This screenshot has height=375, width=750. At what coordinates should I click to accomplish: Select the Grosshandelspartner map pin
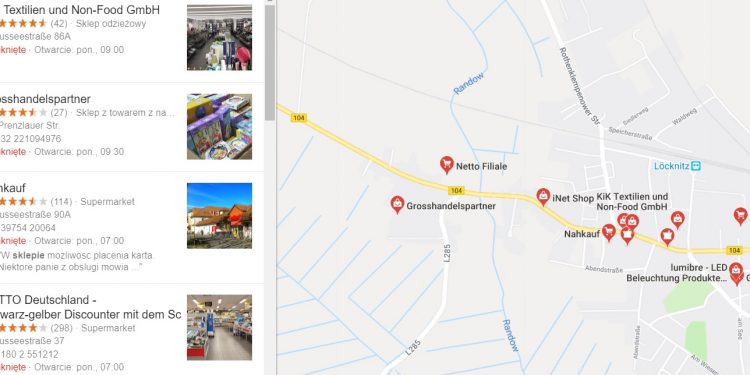point(397,204)
